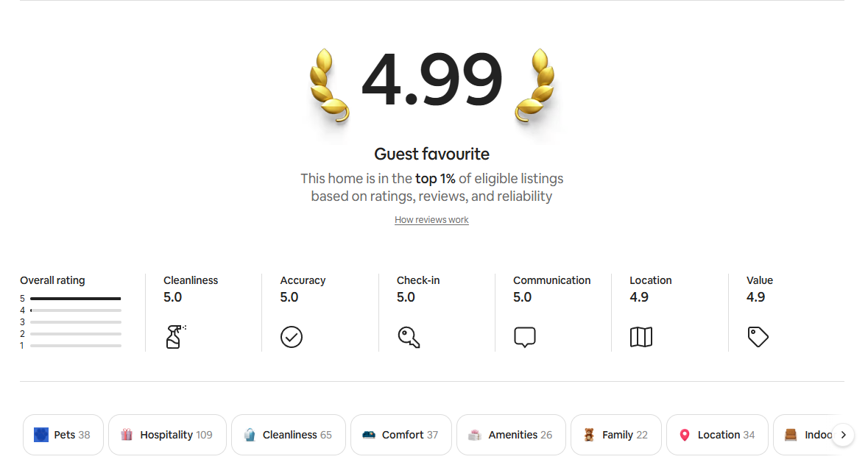Click the speech bubble Communication icon
Image resolution: width=868 pixels, height=476 pixels.
tap(525, 336)
